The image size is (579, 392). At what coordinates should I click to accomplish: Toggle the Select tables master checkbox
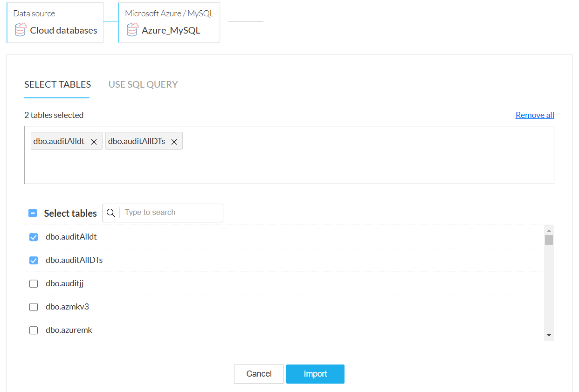(x=33, y=213)
